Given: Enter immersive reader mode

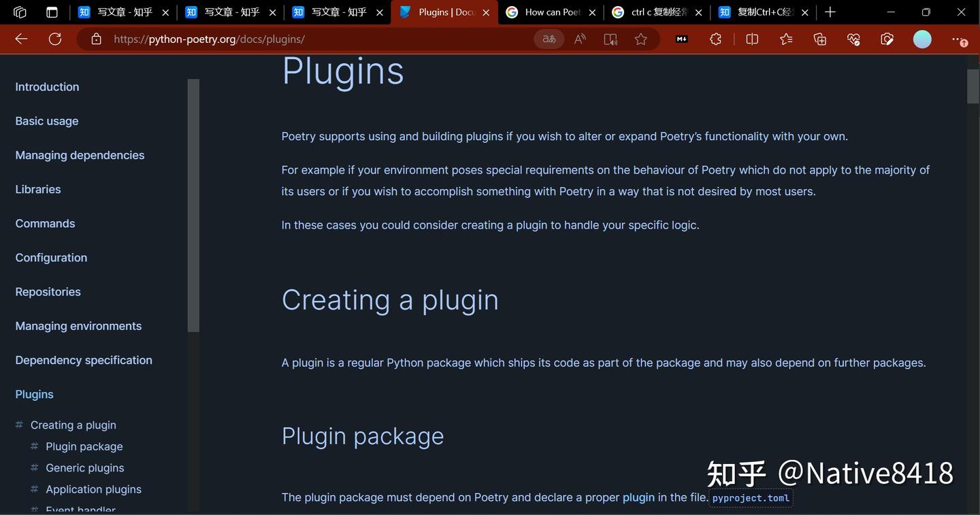Looking at the screenshot, I should click(610, 39).
